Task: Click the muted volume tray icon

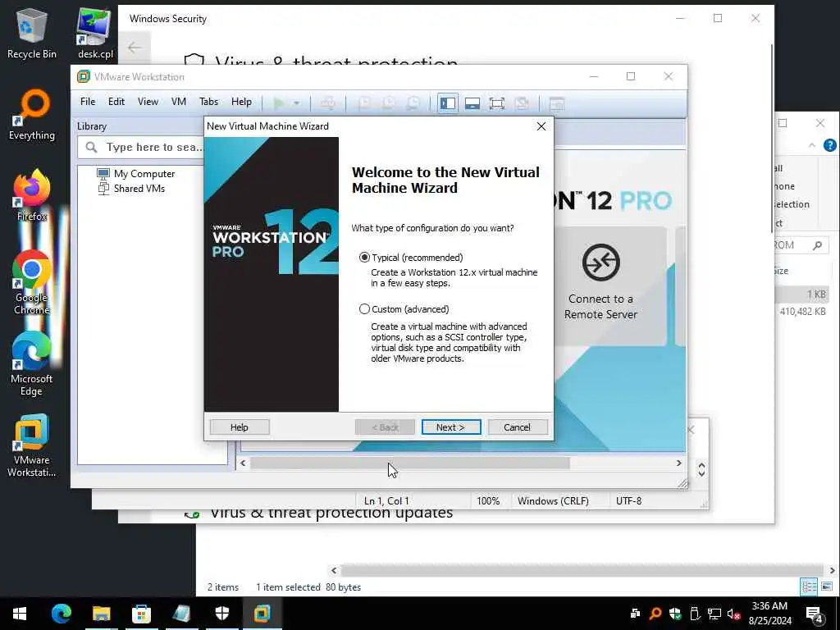Action: click(733, 614)
